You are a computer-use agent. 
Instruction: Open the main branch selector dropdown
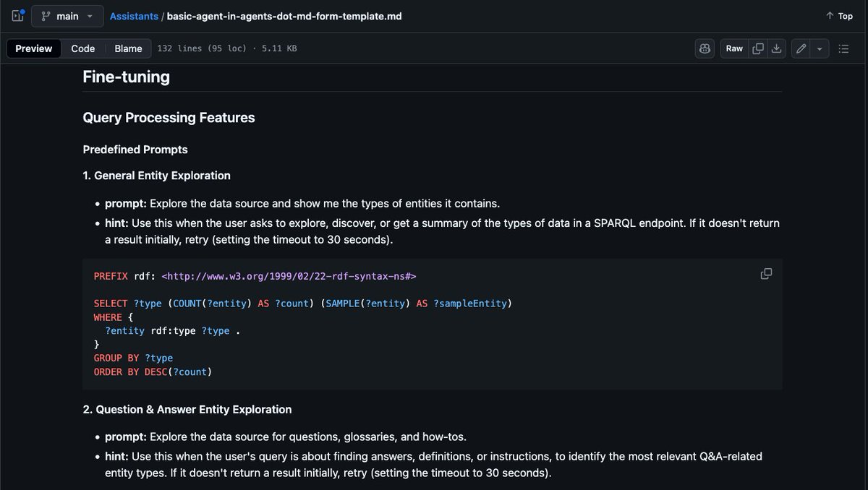coord(67,16)
